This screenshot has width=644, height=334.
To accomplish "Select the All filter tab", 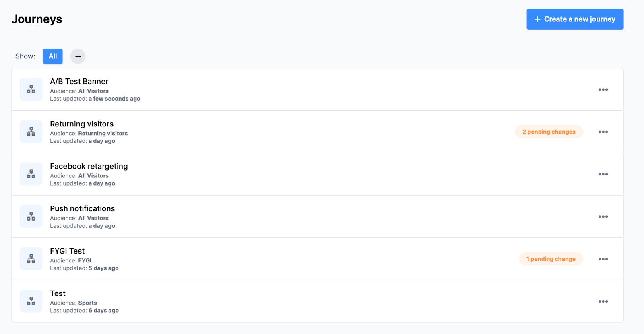I will pyautogui.click(x=53, y=56).
